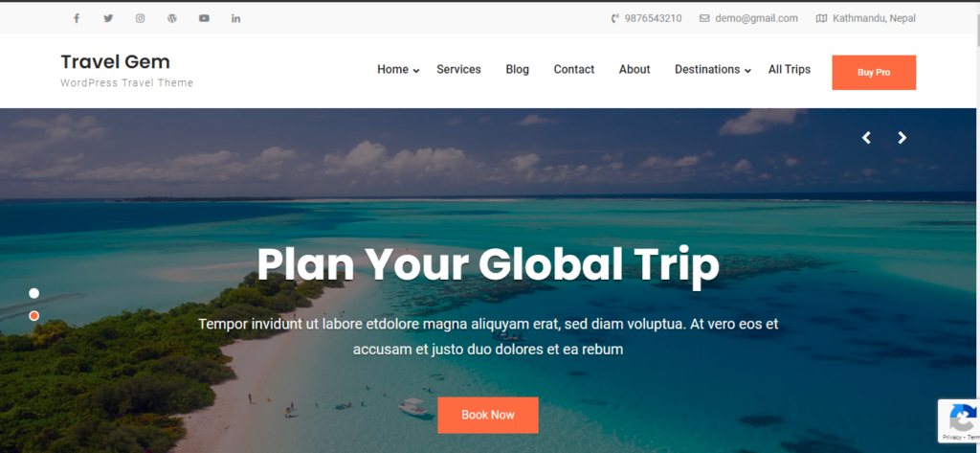Viewport: 980px width, 453px height.
Task: Click the phone icon beside 9876543210
Action: (x=615, y=18)
